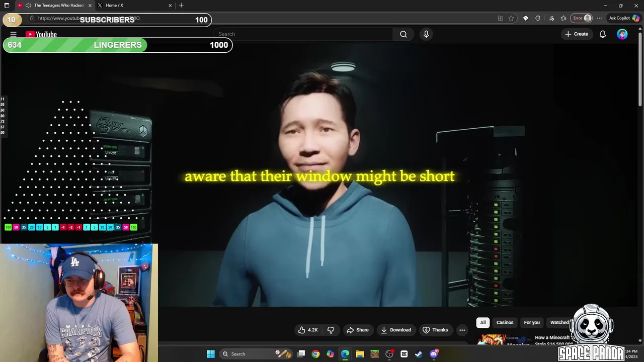Share this video

click(x=358, y=330)
